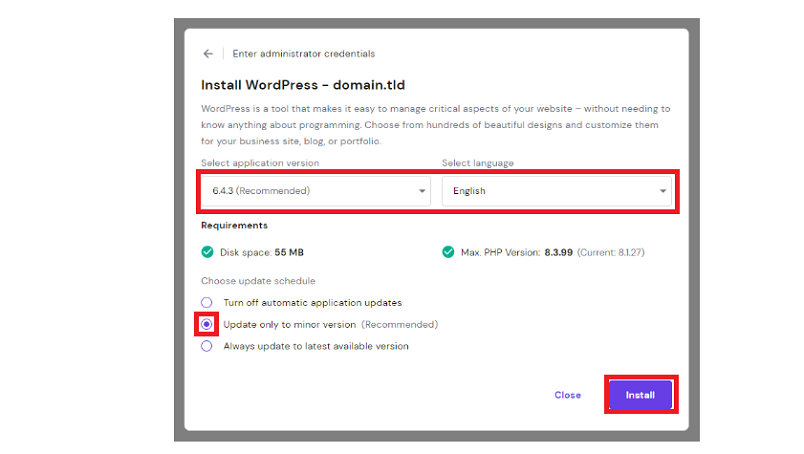Click the Select application version label
The image size is (804, 454).
(x=260, y=163)
